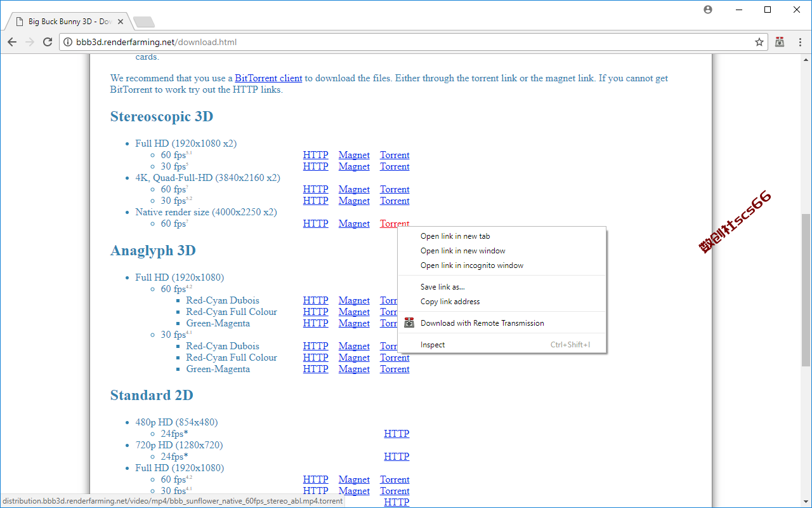Open HTTP link for 4K Quad-Full-HD 60 fps

pos(315,189)
